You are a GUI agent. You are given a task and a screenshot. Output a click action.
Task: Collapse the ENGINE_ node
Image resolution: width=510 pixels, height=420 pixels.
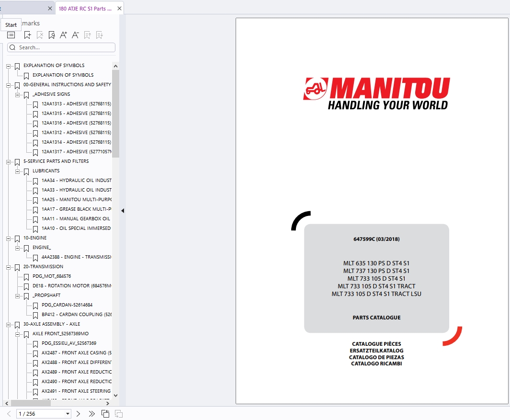17,248
